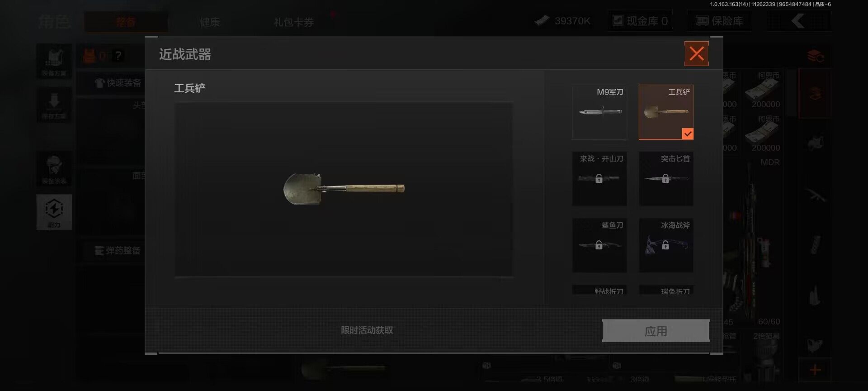
Task: Open 弹药整备 ammo preparation
Action: 118,251
